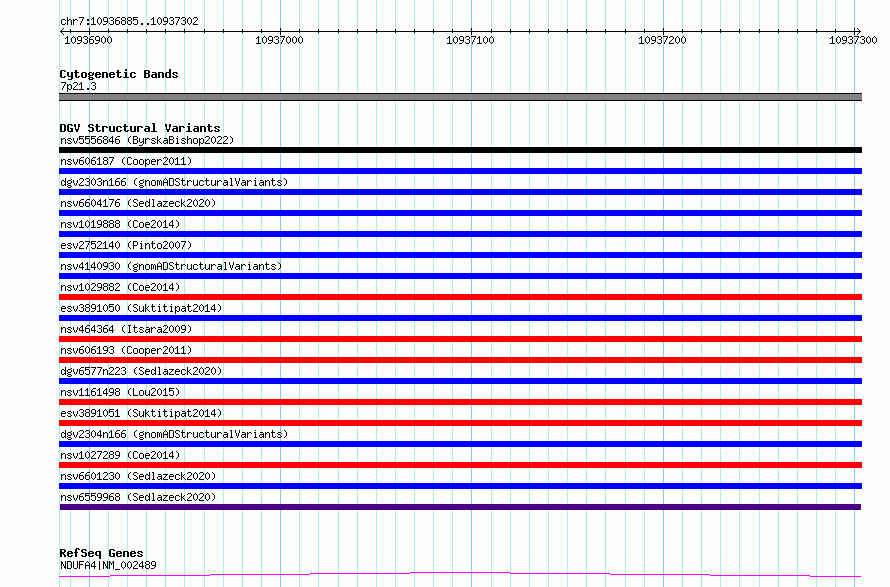Select the red nsv1027289 variant bar
The image size is (890, 587).
[460, 465]
